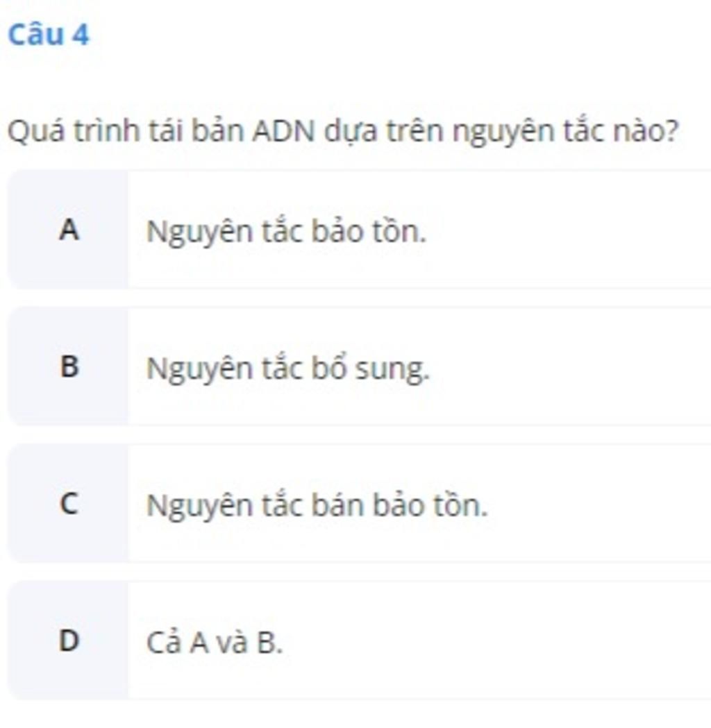The height and width of the screenshot is (728, 711).
Task: Click the question text about tái bản ADN
Action: click(x=344, y=131)
